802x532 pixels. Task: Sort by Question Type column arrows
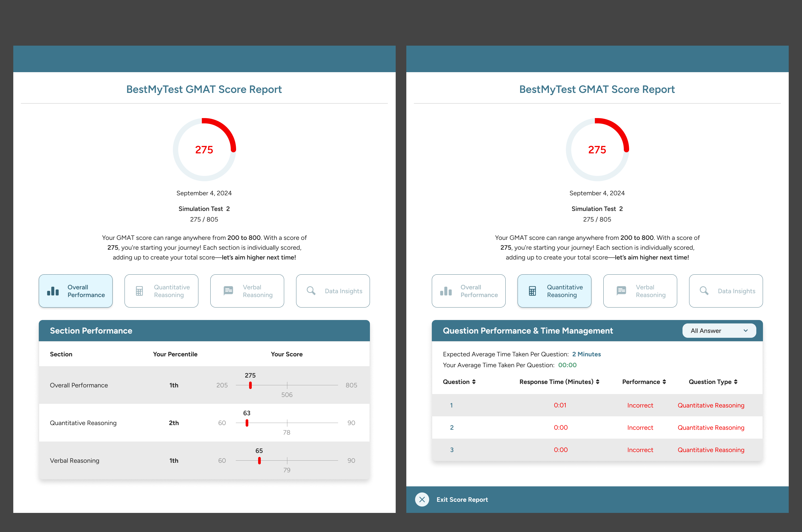click(735, 382)
